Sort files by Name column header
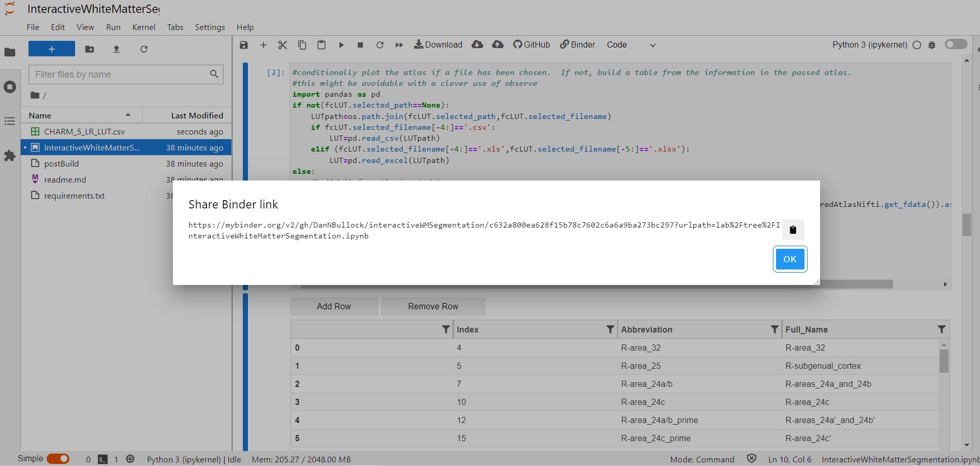 click(x=82, y=115)
